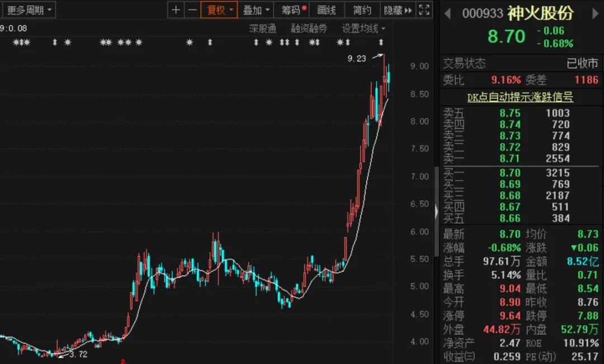604x364 pixels.
Task: Click the zoom out minus icon
Action: (x=192, y=10)
